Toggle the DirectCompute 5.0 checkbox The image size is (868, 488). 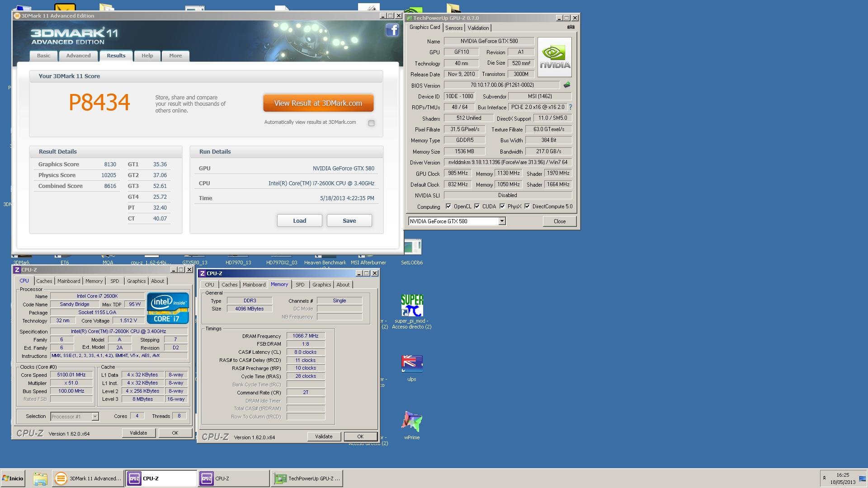tap(527, 206)
